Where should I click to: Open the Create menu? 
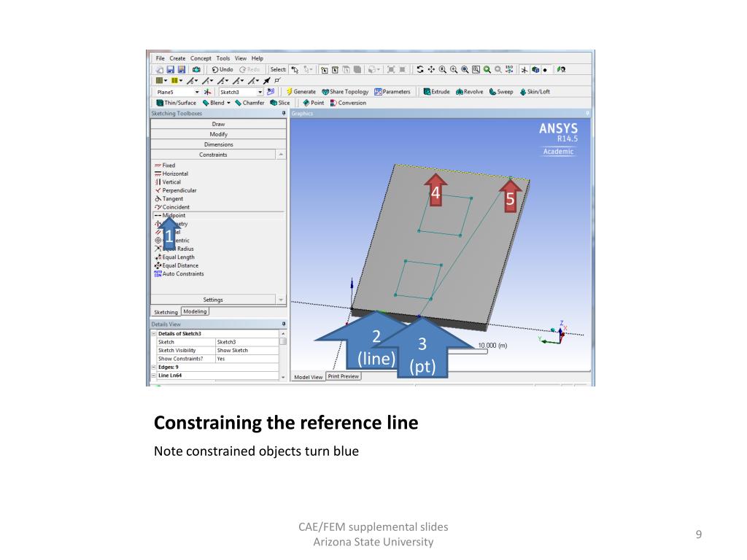pos(177,58)
